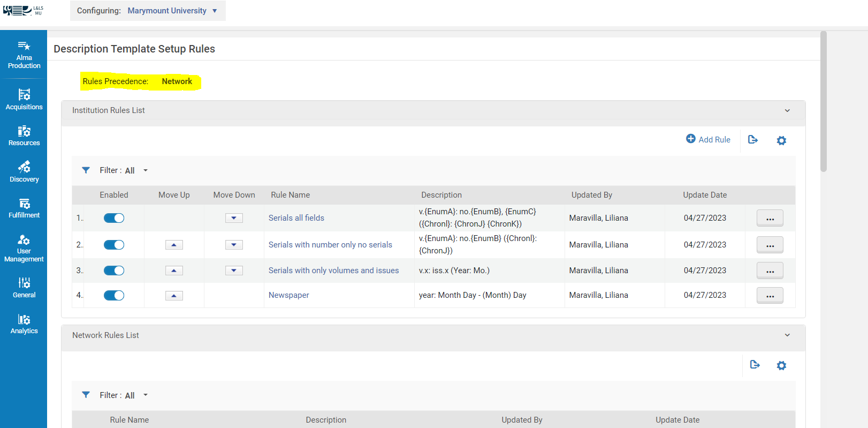Screen dimensions: 868x428
Task: Export the Institution Rules List
Action: pyautogui.click(x=752, y=139)
